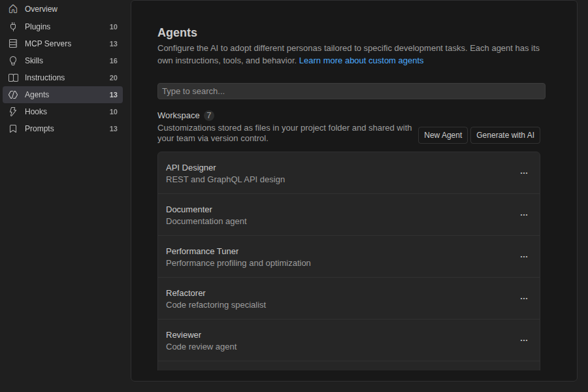Viewport: 588px width, 392px height.
Task: Open more options for Documenter
Action: pyautogui.click(x=524, y=214)
